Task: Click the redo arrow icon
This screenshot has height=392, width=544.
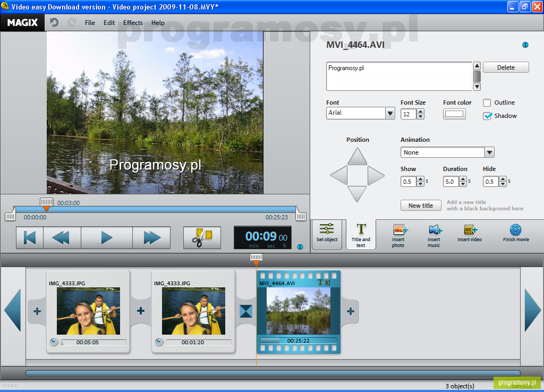Action: point(72,22)
